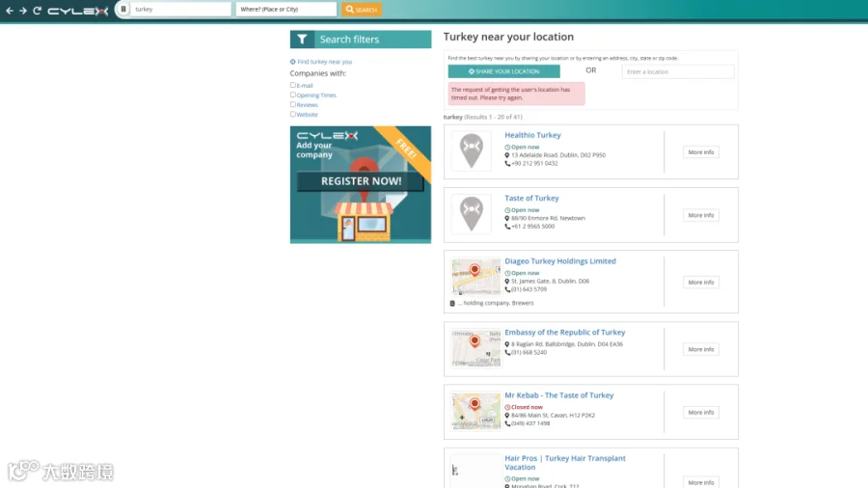Reload the page with refresh icon
This screenshot has width=868, height=488.
pos(37,10)
